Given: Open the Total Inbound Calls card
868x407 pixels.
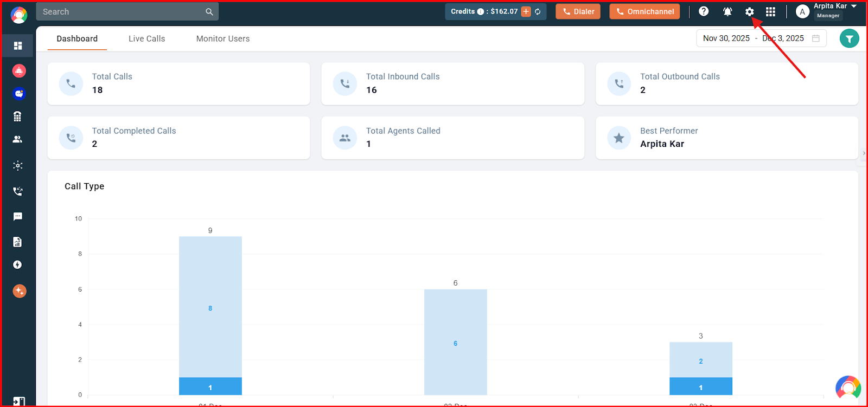Looking at the screenshot, I should point(452,83).
